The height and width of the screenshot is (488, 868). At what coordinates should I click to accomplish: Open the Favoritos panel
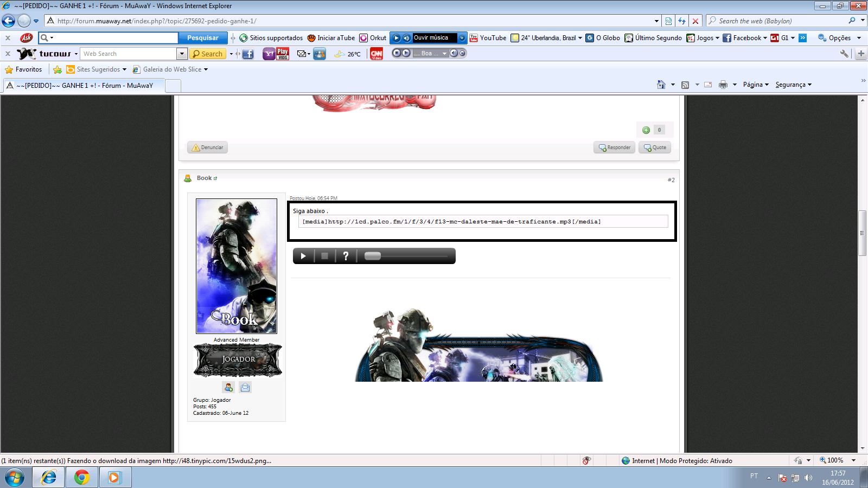pyautogui.click(x=23, y=69)
